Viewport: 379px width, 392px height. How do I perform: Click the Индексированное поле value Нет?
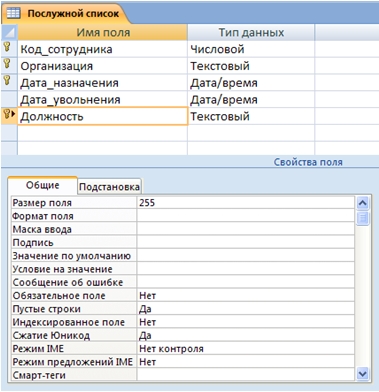click(x=246, y=322)
